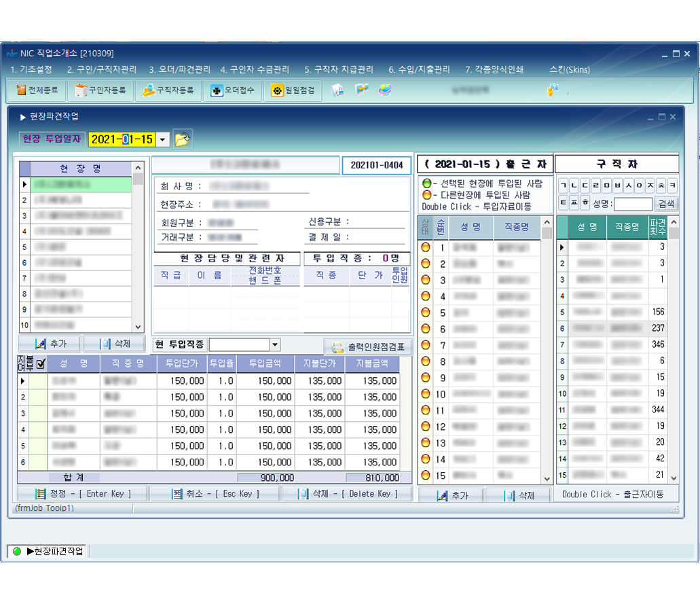This screenshot has height=604, width=700.
Task: Open the 스킨(Skins) menu
Action: click(569, 69)
